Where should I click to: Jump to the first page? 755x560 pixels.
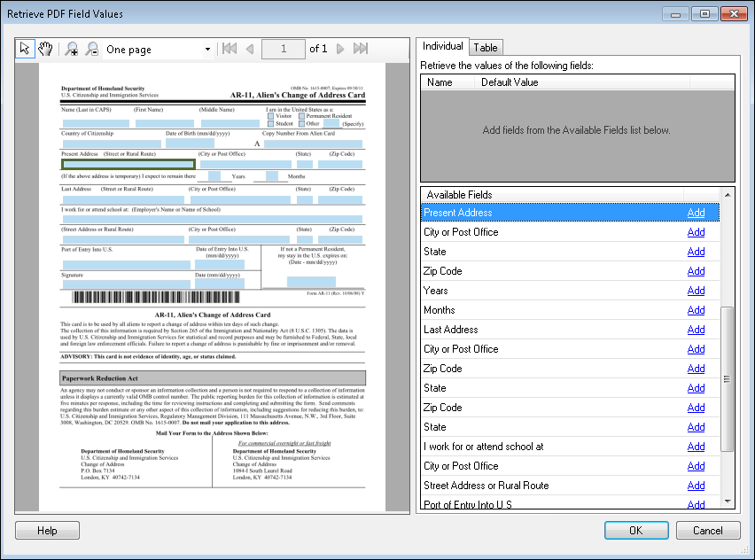(230, 49)
